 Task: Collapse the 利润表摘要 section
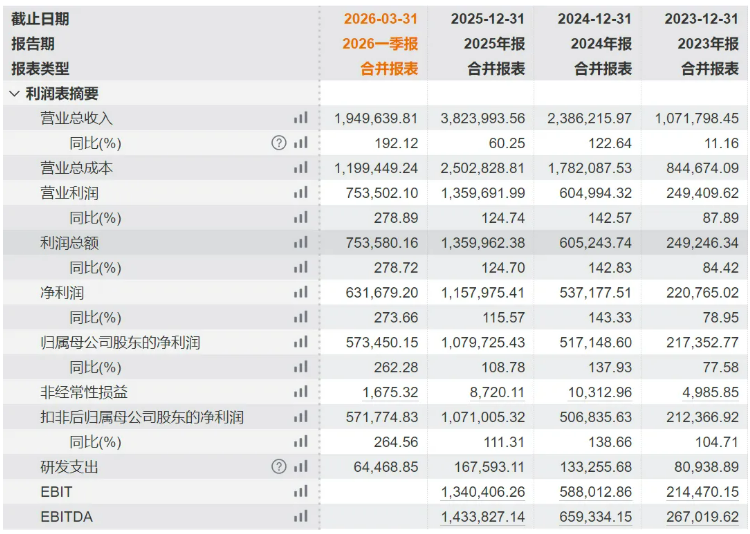[x=14, y=94]
